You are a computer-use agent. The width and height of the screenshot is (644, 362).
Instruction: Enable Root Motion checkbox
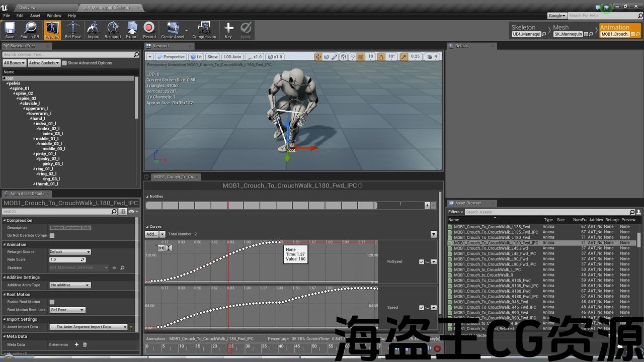point(52,302)
